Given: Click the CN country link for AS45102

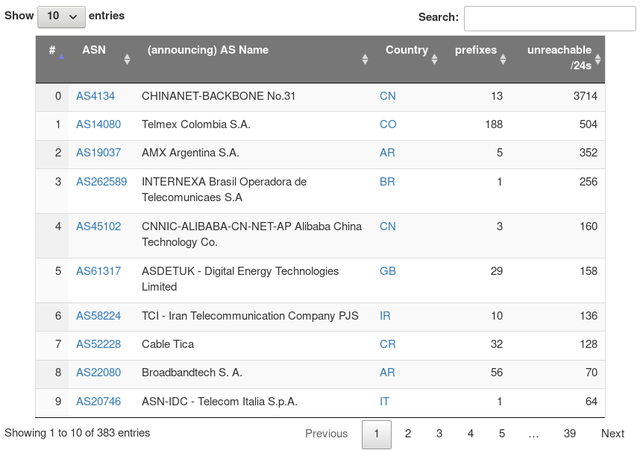Looking at the screenshot, I should tap(388, 226).
